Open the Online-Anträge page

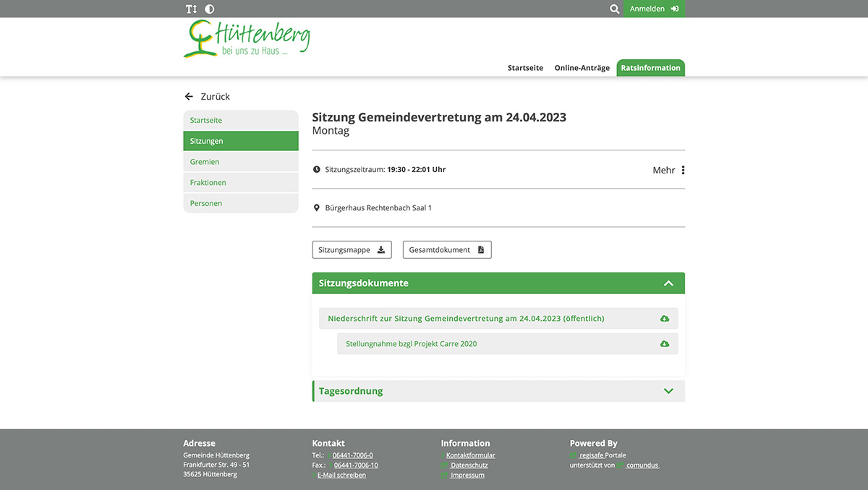tap(582, 67)
